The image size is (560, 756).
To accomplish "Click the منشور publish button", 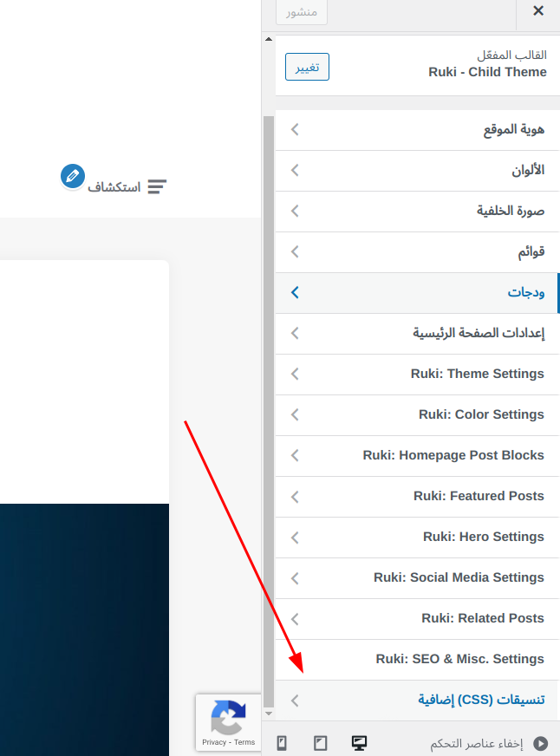I will [x=302, y=11].
